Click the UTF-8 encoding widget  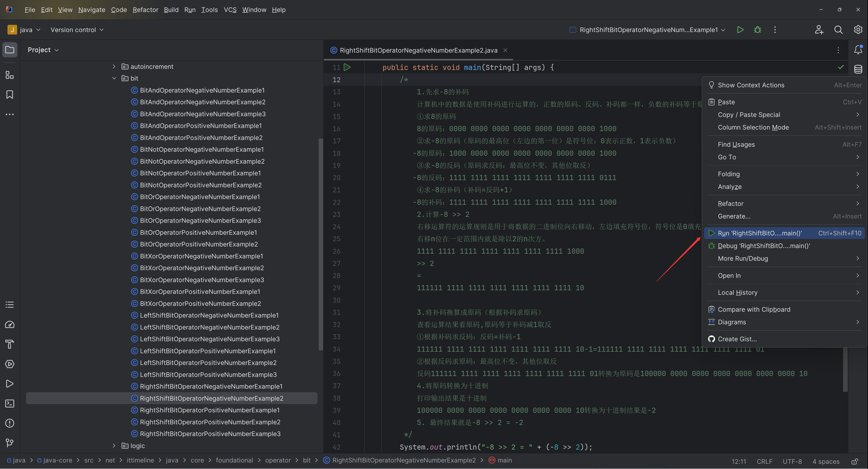(792, 461)
